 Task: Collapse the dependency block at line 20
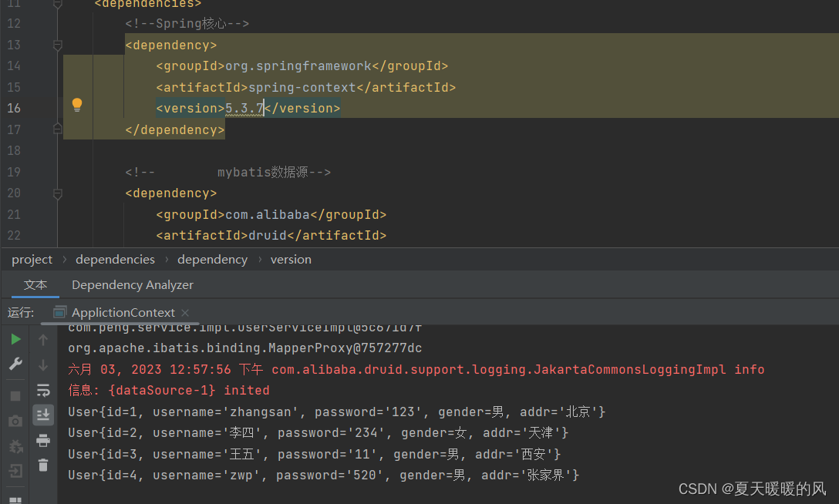click(58, 194)
